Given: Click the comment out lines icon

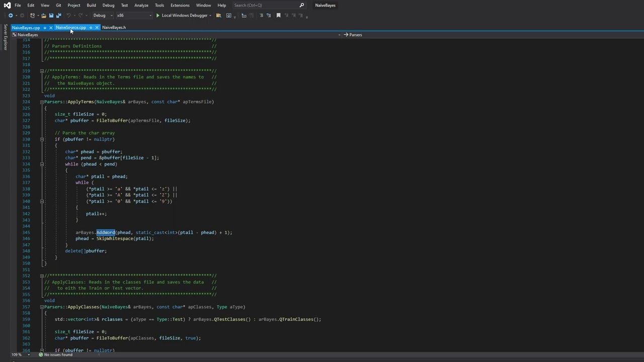Looking at the screenshot, I should tap(261, 15).
